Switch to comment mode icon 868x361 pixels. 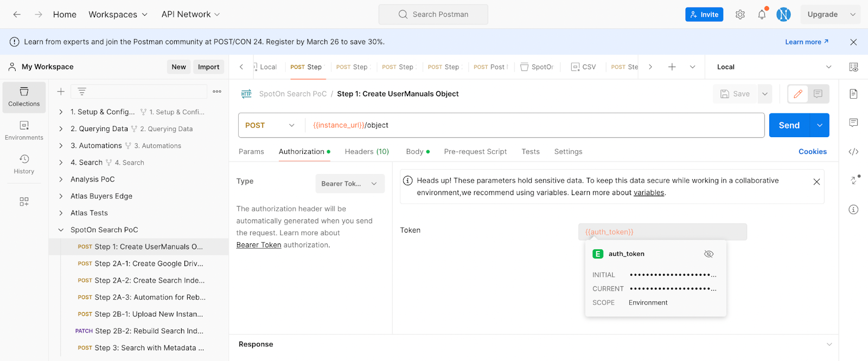pos(818,94)
